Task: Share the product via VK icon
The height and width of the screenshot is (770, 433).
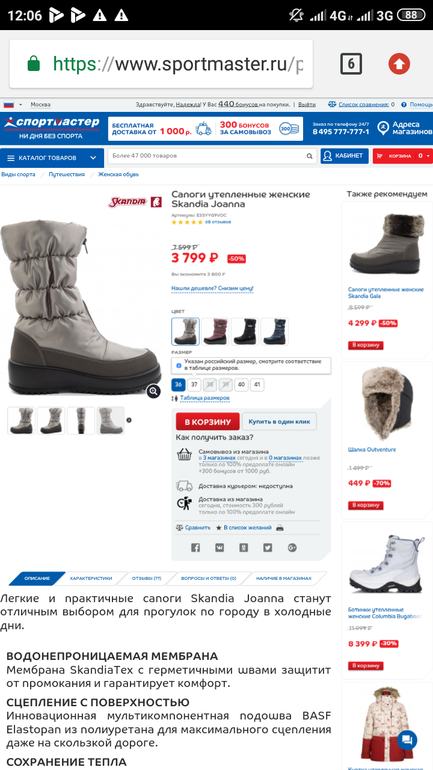Action: click(219, 548)
